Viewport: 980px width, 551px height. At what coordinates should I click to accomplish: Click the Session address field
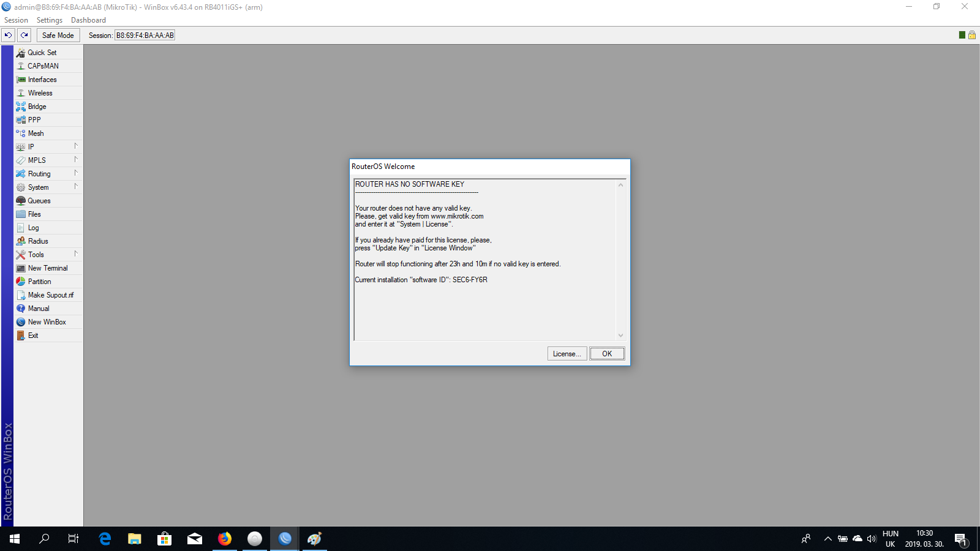coord(145,36)
